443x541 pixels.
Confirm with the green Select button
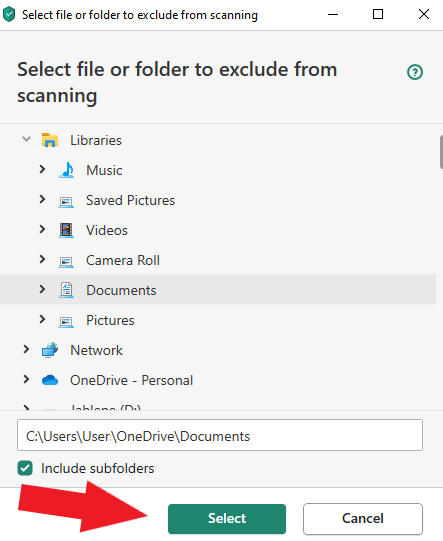click(x=227, y=519)
